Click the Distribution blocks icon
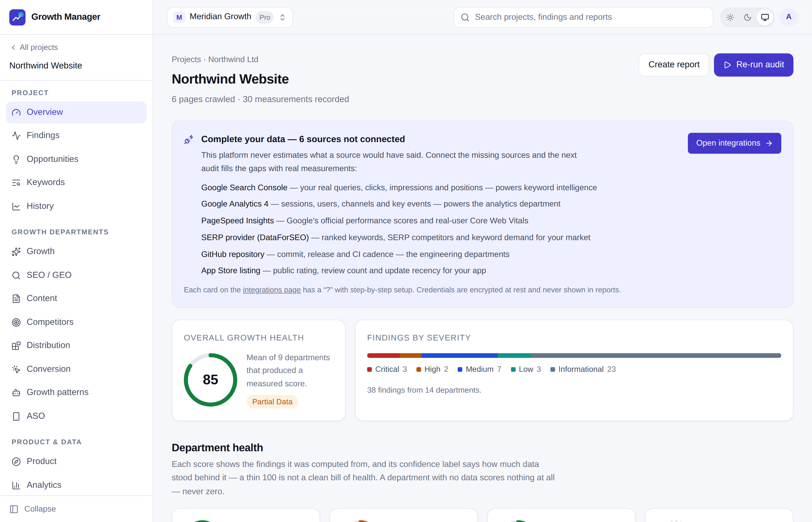This screenshot has height=522, width=812. click(16, 346)
